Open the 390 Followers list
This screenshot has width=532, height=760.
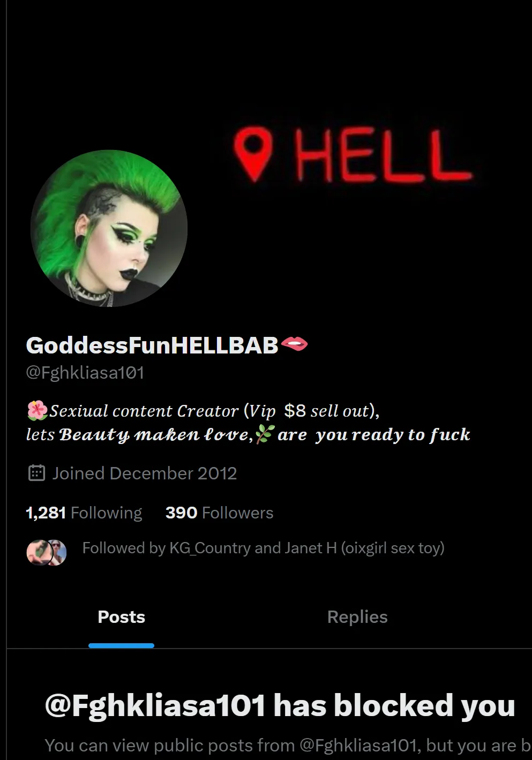click(220, 513)
